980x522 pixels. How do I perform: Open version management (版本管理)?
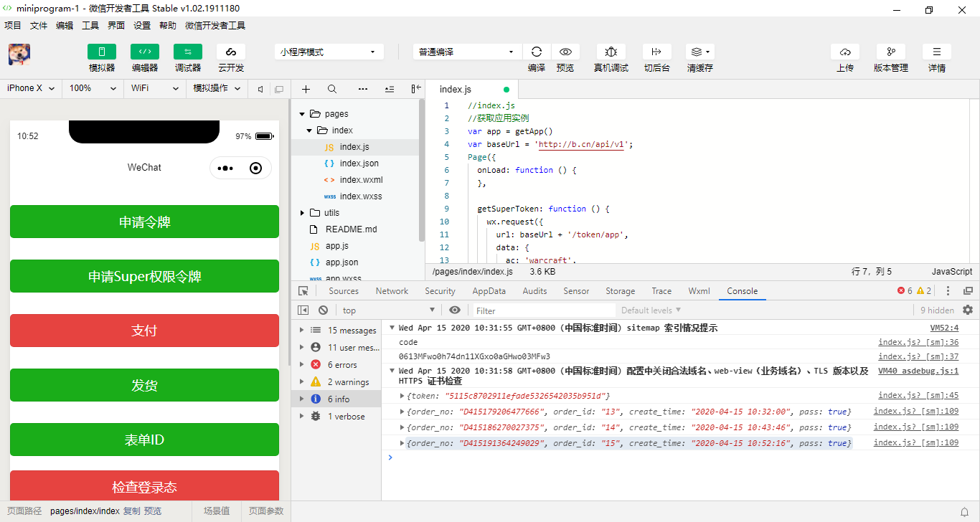point(891,52)
